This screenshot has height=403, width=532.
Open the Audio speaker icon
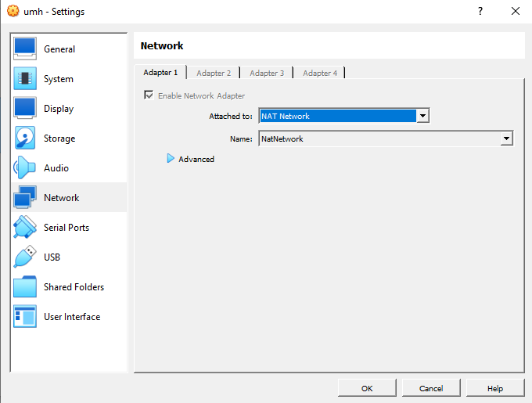coord(25,167)
